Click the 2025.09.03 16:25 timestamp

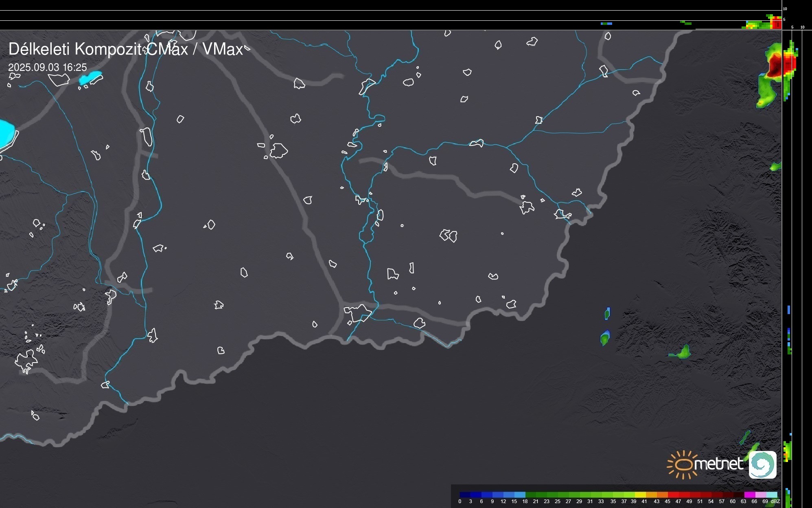[x=48, y=68]
